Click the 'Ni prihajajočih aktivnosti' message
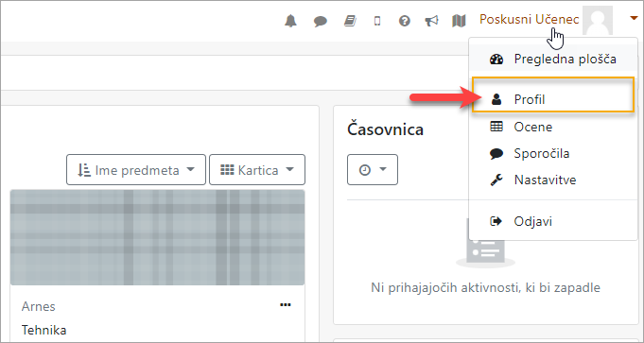 (x=485, y=287)
